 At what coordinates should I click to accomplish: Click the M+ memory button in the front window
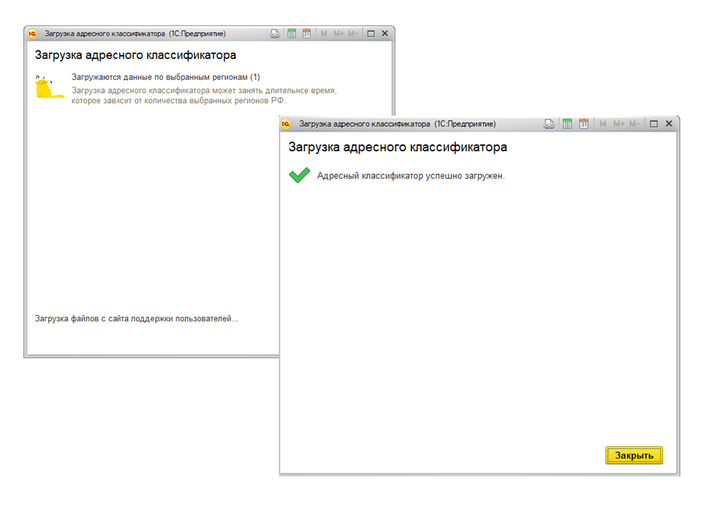(618, 124)
